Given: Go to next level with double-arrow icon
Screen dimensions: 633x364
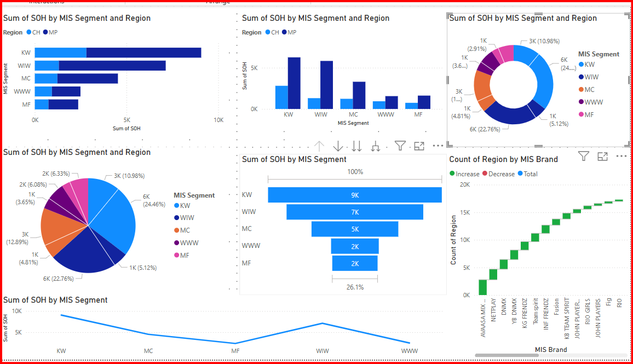Looking at the screenshot, I should click(x=356, y=146).
